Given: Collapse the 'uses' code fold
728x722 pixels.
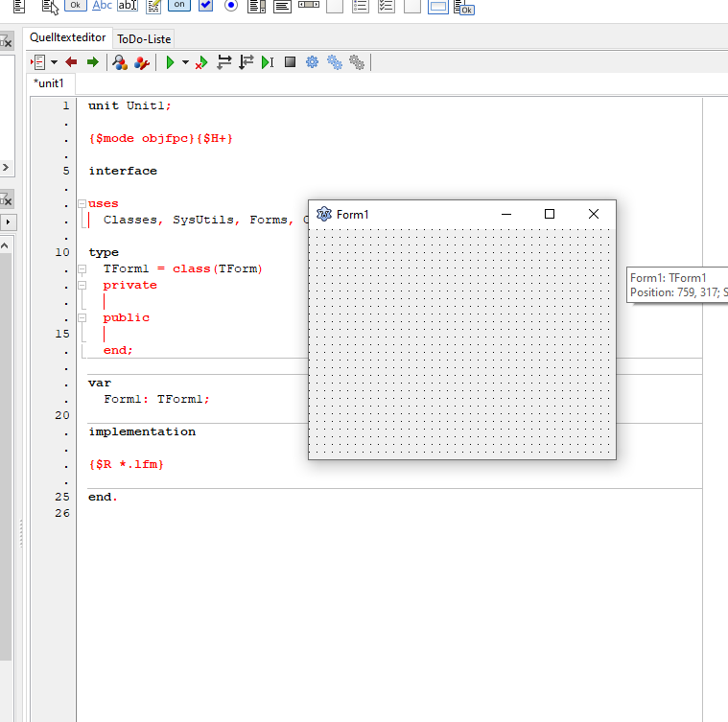Looking at the screenshot, I should tap(82, 203).
